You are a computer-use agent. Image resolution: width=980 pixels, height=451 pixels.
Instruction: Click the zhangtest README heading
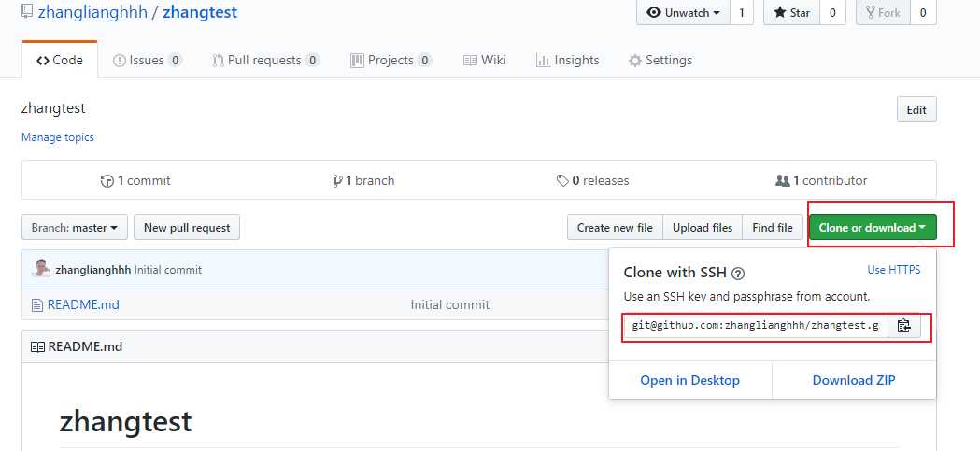point(125,422)
